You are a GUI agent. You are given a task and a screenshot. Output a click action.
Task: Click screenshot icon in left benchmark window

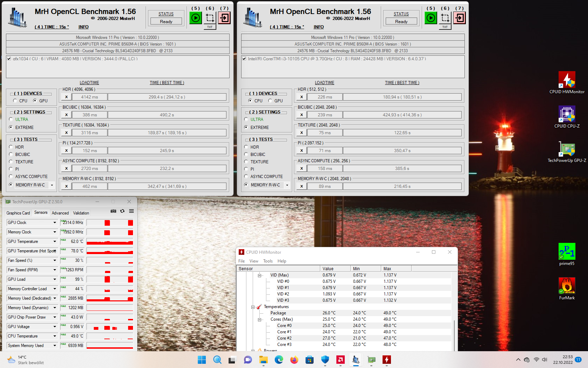click(210, 18)
